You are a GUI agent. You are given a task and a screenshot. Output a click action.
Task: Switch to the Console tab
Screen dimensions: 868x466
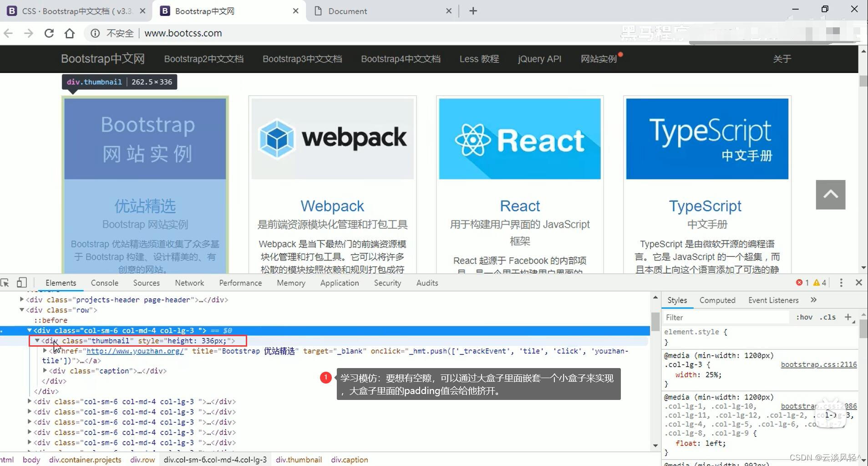(105, 283)
